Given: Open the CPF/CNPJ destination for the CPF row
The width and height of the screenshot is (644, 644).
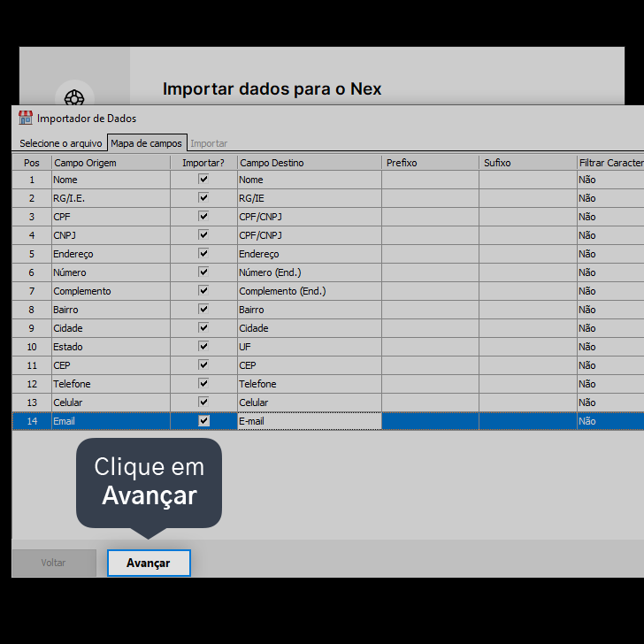Looking at the screenshot, I should [310, 217].
